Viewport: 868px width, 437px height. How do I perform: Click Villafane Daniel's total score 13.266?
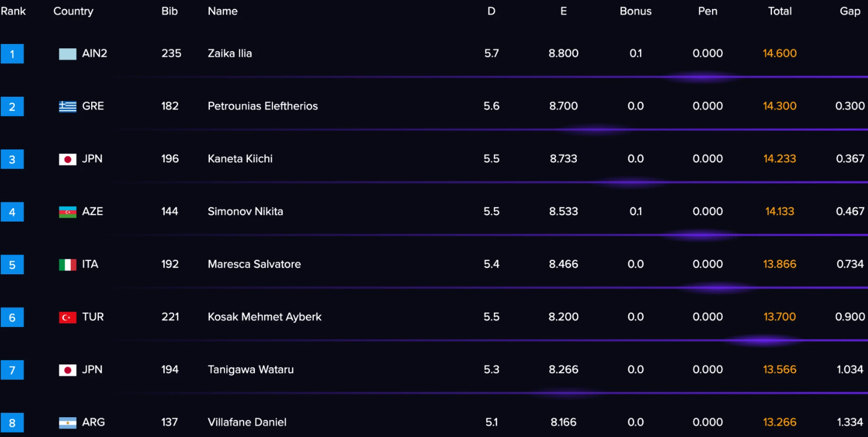point(780,422)
